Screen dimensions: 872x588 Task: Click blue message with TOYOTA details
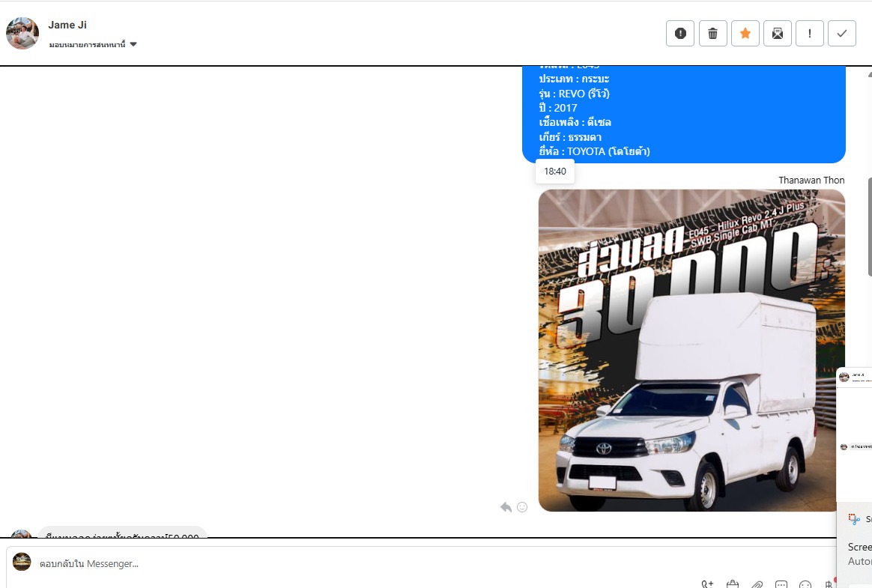(683, 114)
